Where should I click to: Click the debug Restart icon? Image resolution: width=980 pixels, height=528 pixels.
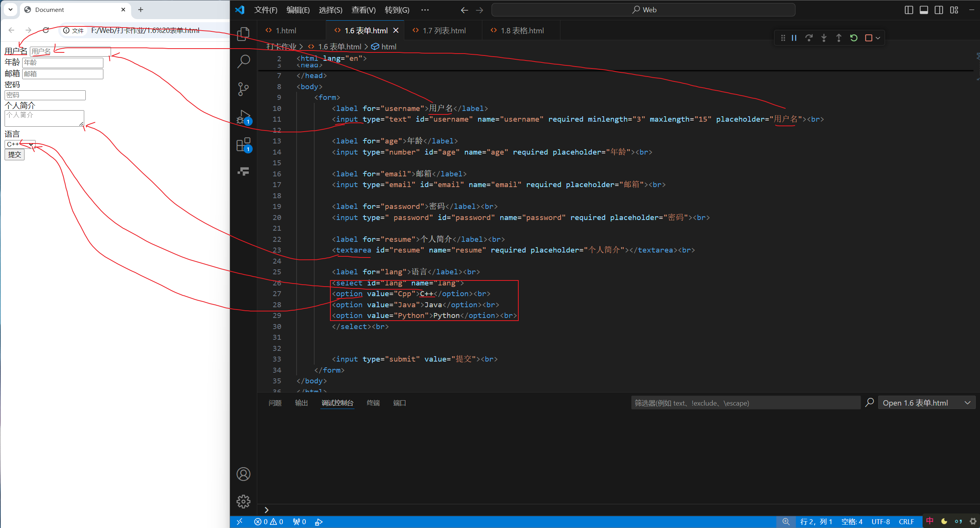[x=854, y=38]
